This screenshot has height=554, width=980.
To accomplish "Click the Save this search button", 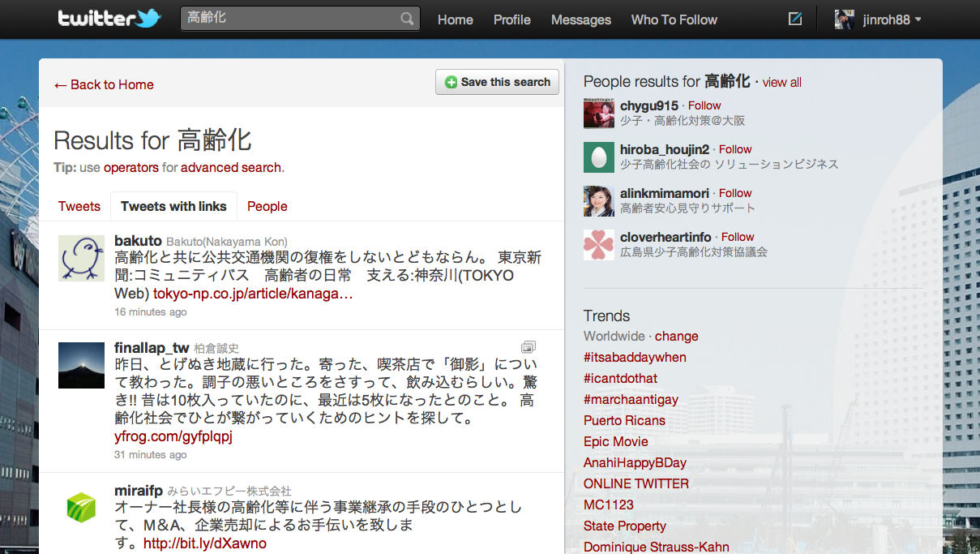I will 497,82.
